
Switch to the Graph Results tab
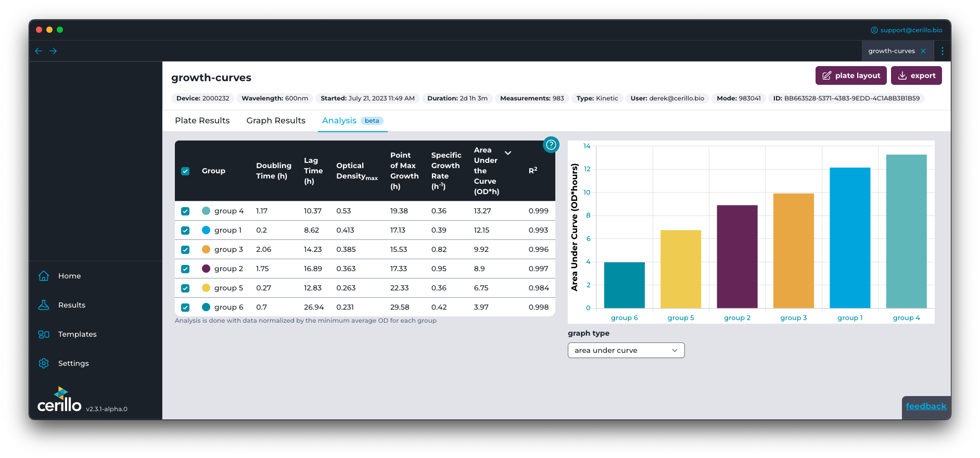tap(276, 121)
